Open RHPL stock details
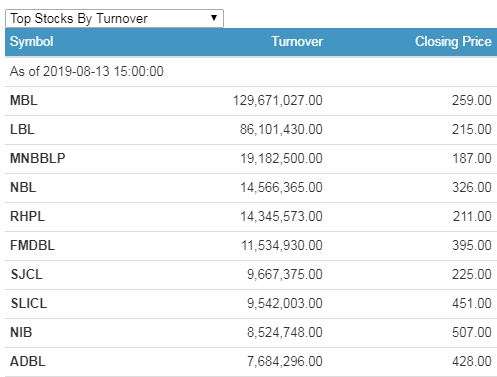The height and width of the screenshot is (377, 497). [27, 216]
